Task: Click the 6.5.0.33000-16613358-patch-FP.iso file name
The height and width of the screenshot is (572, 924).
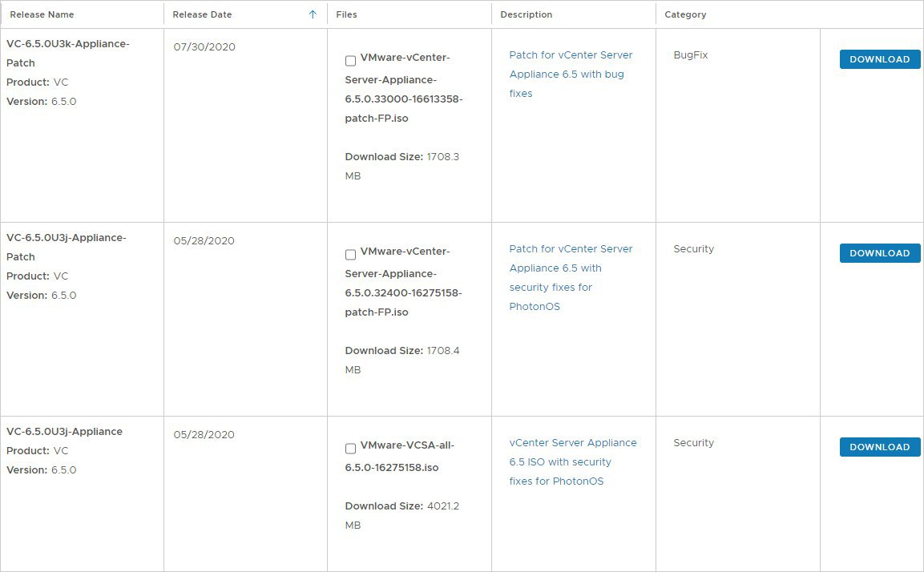Action: [x=404, y=88]
